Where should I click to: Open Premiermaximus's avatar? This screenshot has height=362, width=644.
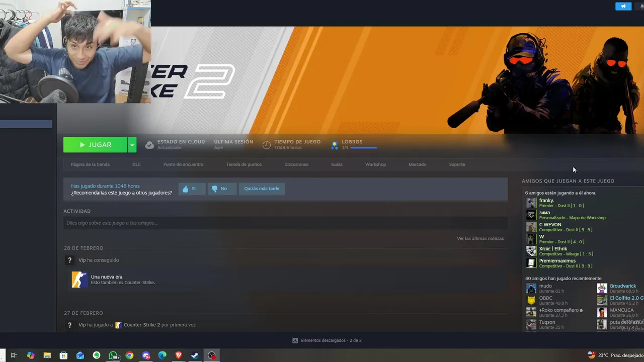(531, 263)
